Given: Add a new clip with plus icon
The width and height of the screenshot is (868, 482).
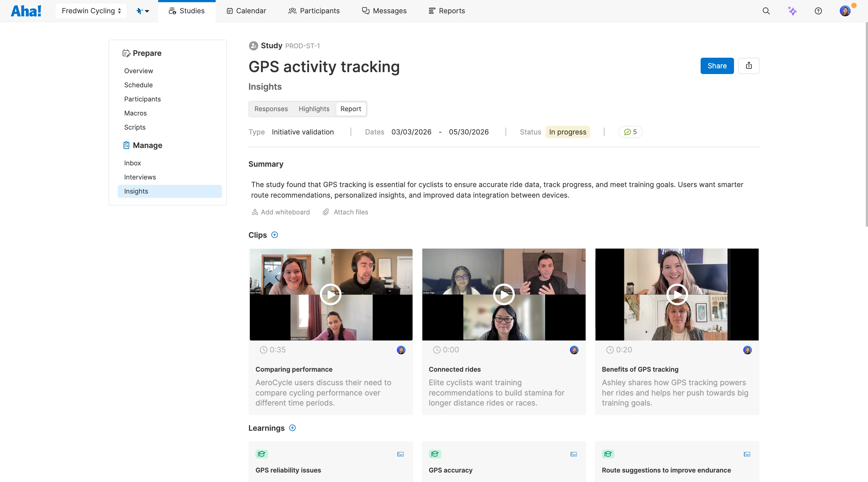Looking at the screenshot, I should pos(275,235).
